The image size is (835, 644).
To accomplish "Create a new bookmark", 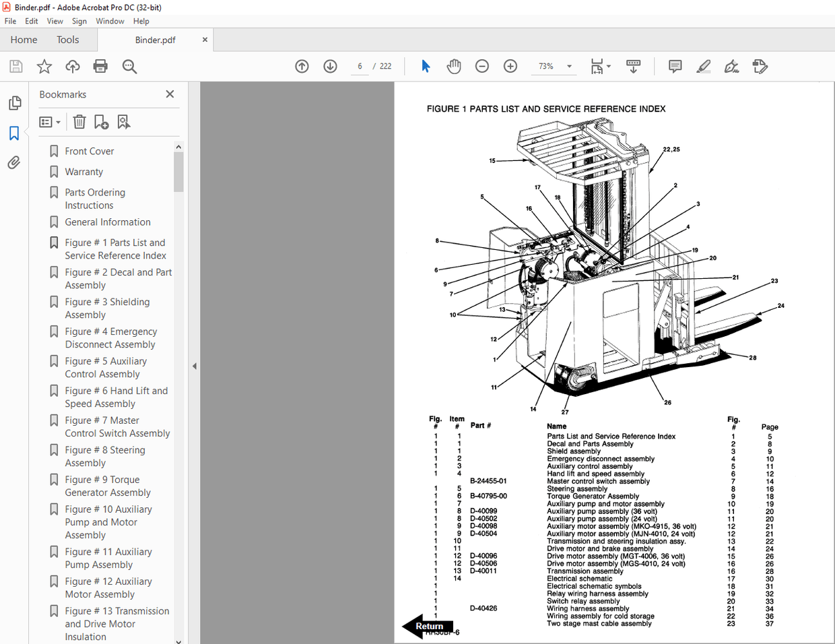I will 101,122.
